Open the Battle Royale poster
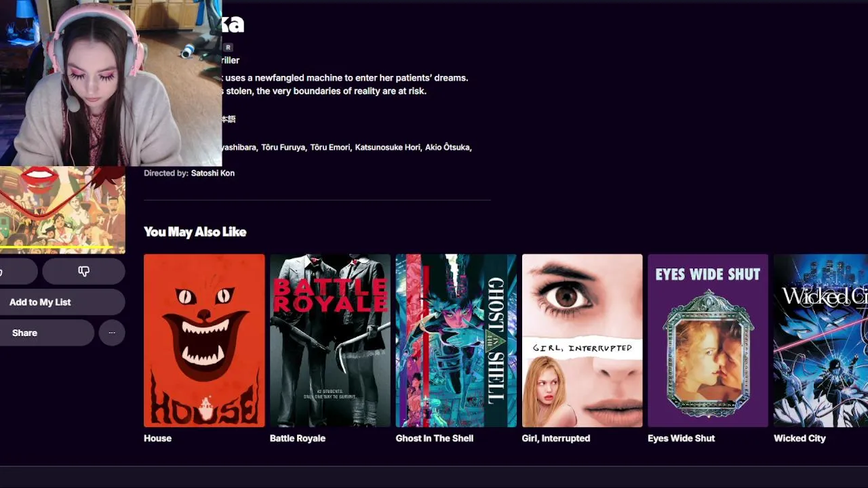 (x=330, y=340)
